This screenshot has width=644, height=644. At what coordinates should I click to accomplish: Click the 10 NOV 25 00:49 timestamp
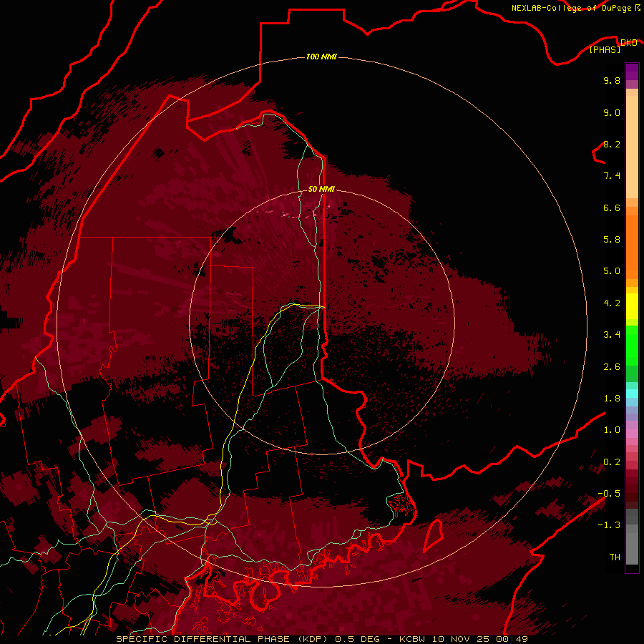(479, 639)
